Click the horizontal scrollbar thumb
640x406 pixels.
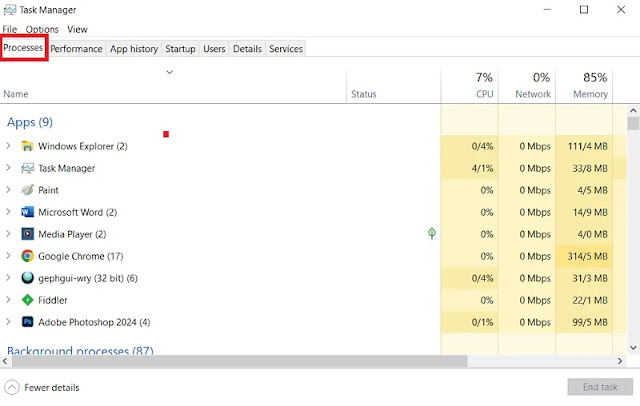pyautogui.click(x=240, y=361)
